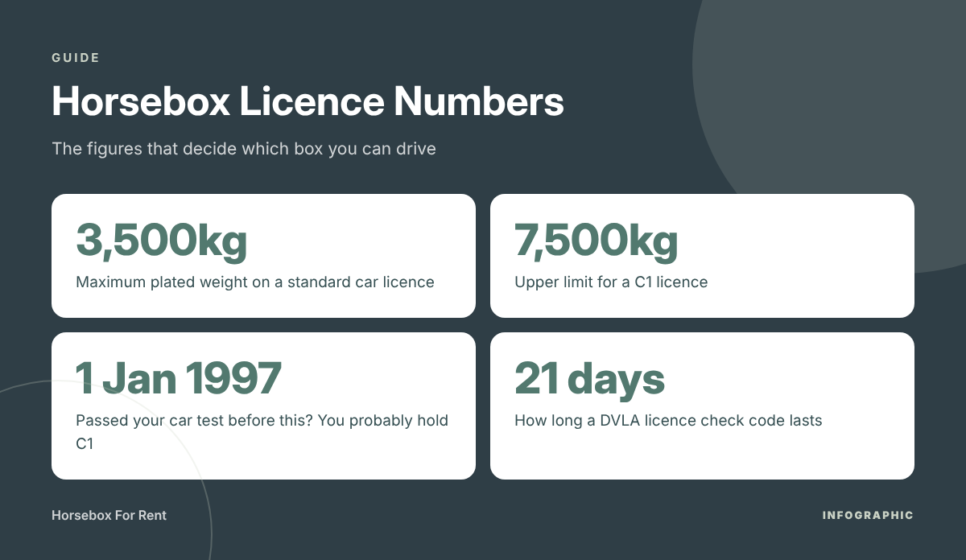Click the "1 Jan 1997" date figure

(x=179, y=377)
